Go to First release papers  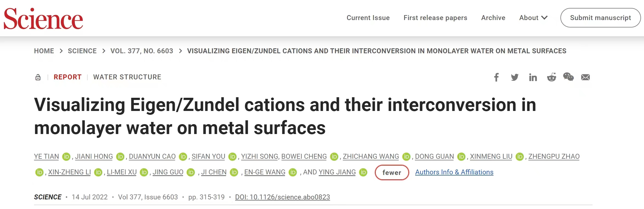pos(435,18)
